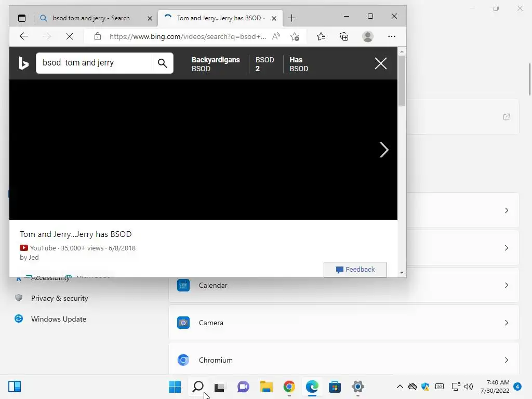Go back in Edge browser
This screenshot has height=399, width=532.
(24, 36)
